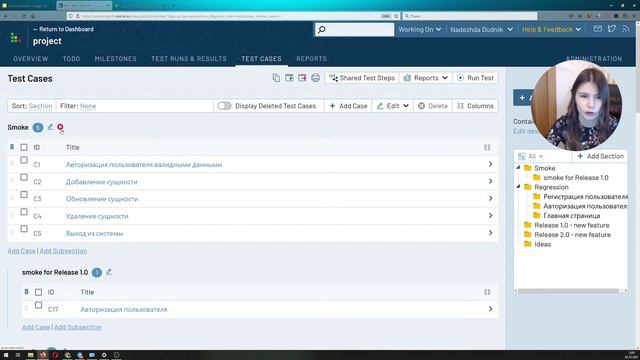The width and height of the screenshot is (640, 360).
Task: Click the app logo icon near project
Action: click(x=15, y=38)
